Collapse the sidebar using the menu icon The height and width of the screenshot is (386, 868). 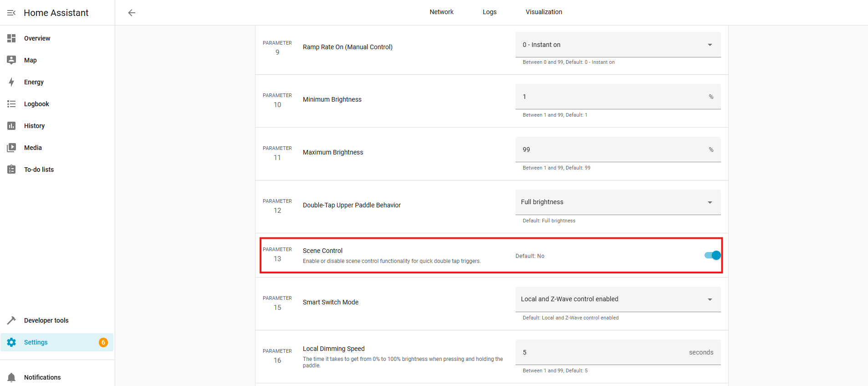pyautogui.click(x=11, y=13)
